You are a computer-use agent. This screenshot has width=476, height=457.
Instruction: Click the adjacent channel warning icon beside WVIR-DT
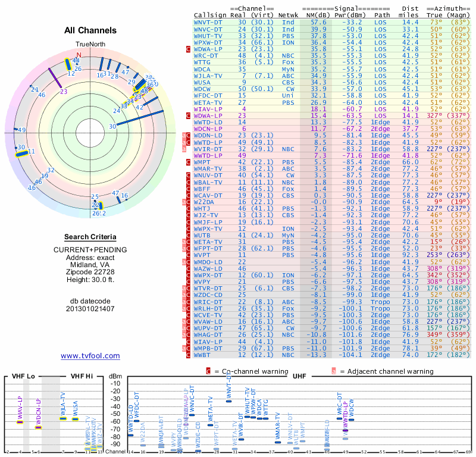tap(184, 149)
